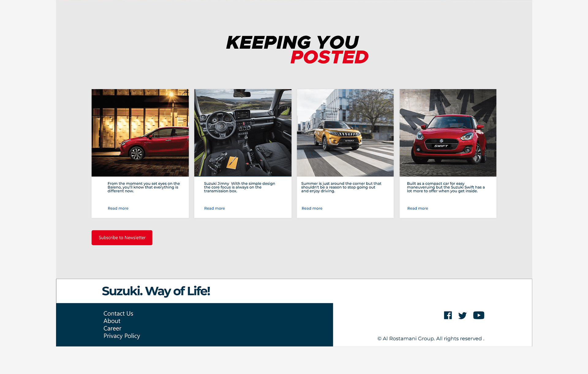Open Read more under Suzuki Jimny article
The width and height of the screenshot is (588, 374).
pyautogui.click(x=214, y=208)
